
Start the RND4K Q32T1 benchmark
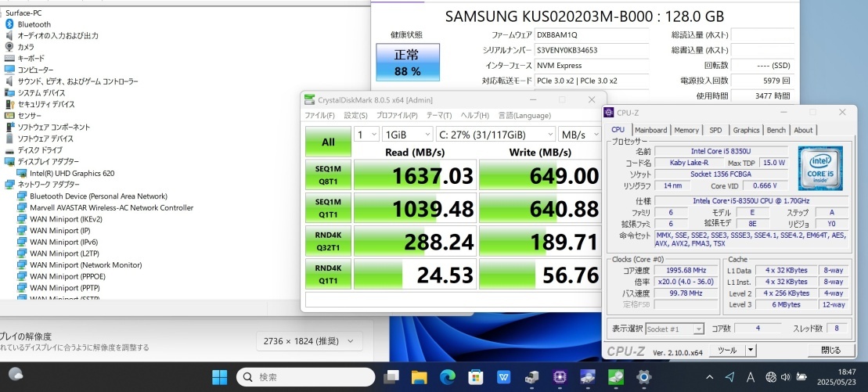328,241
